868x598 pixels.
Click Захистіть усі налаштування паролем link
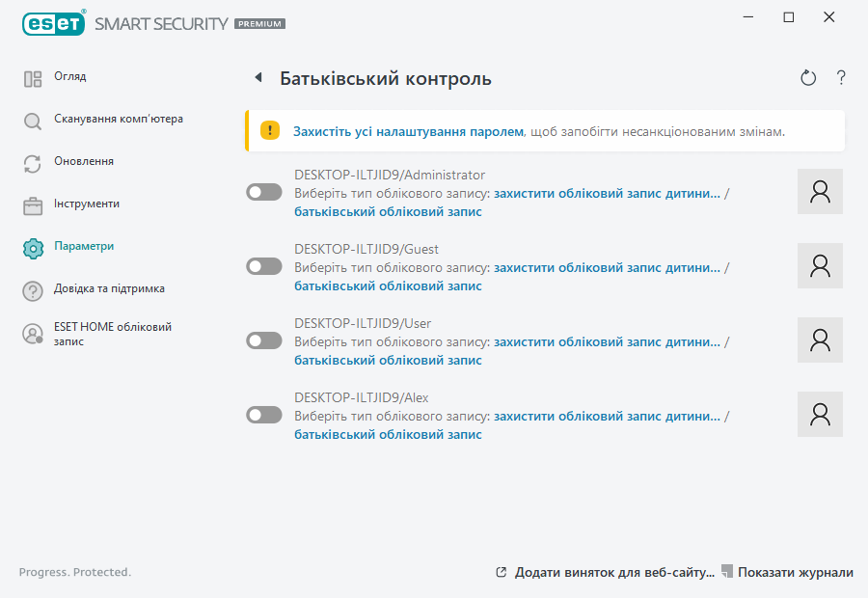pyautogui.click(x=408, y=131)
